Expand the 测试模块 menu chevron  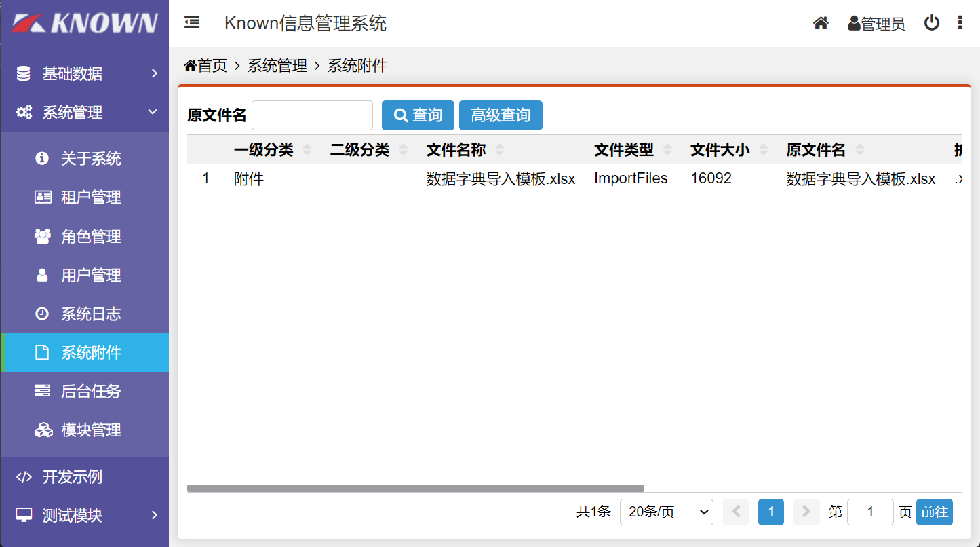click(x=155, y=515)
